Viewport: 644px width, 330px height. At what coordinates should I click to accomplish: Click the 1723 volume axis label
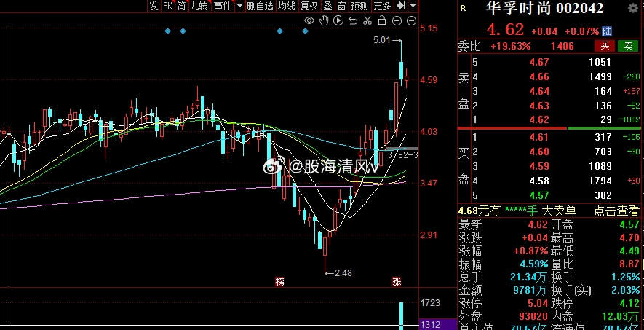tap(431, 303)
